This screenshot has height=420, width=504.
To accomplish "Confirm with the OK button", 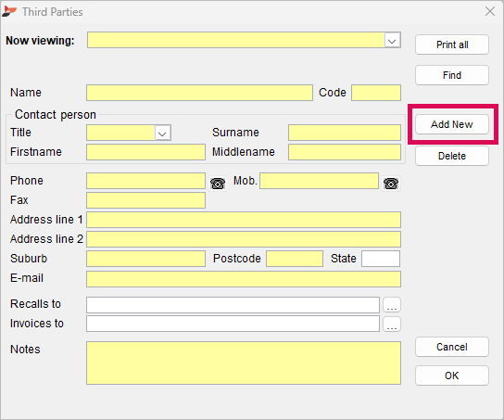I will tap(451, 375).
